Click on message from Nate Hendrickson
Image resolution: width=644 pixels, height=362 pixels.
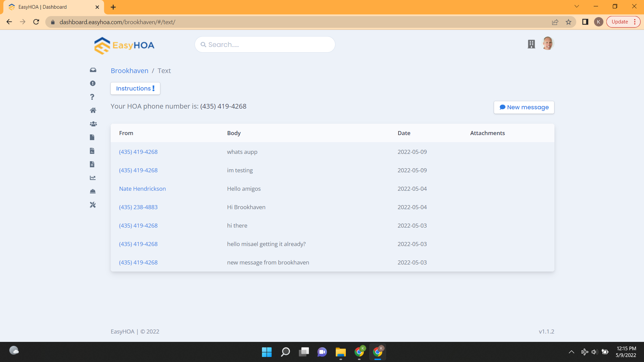point(143,188)
